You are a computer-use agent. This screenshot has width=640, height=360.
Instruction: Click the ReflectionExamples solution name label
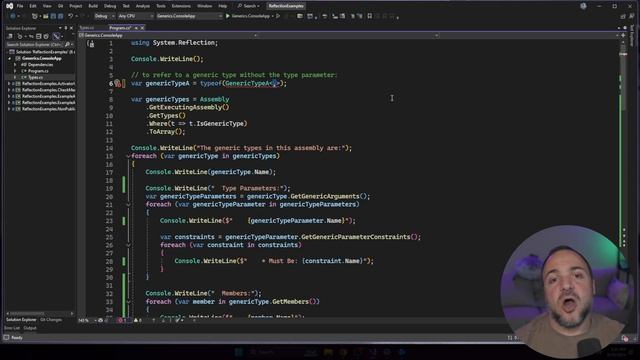coord(286,6)
